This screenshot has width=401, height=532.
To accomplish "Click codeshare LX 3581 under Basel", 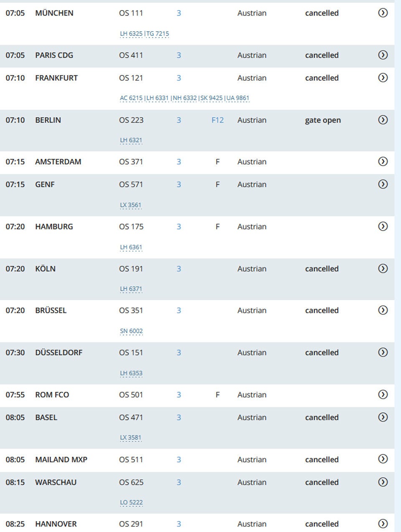I will pyautogui.click(x=131, y=438).
